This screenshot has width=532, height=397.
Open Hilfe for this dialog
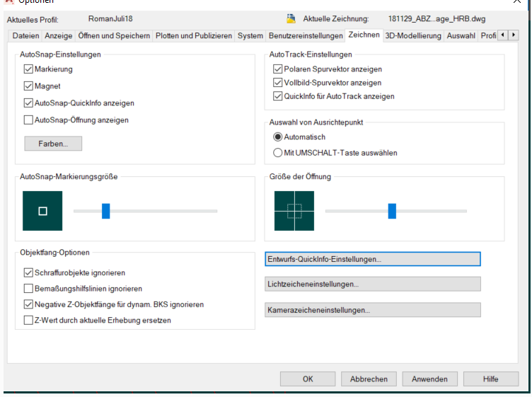pyautogui.click(x=491, y=379)
